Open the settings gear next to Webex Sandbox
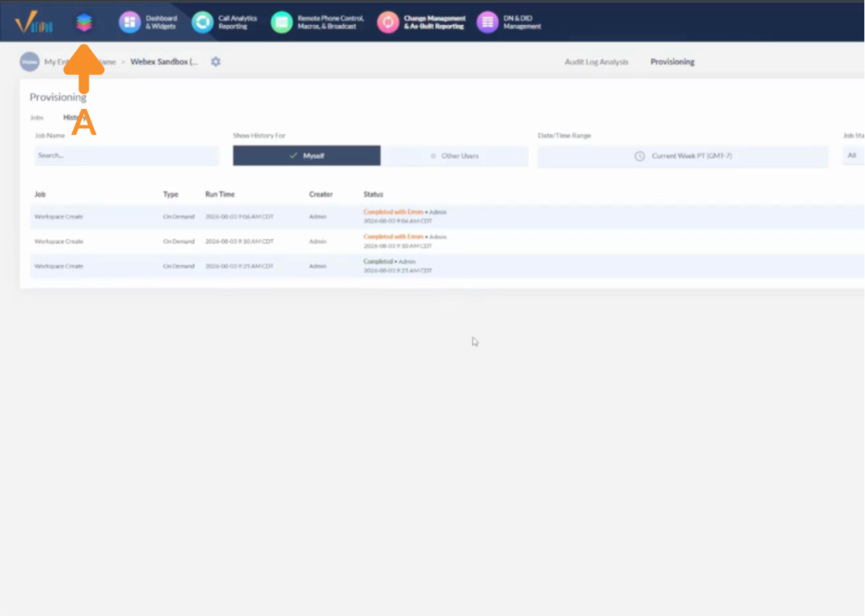 (215, 62)
